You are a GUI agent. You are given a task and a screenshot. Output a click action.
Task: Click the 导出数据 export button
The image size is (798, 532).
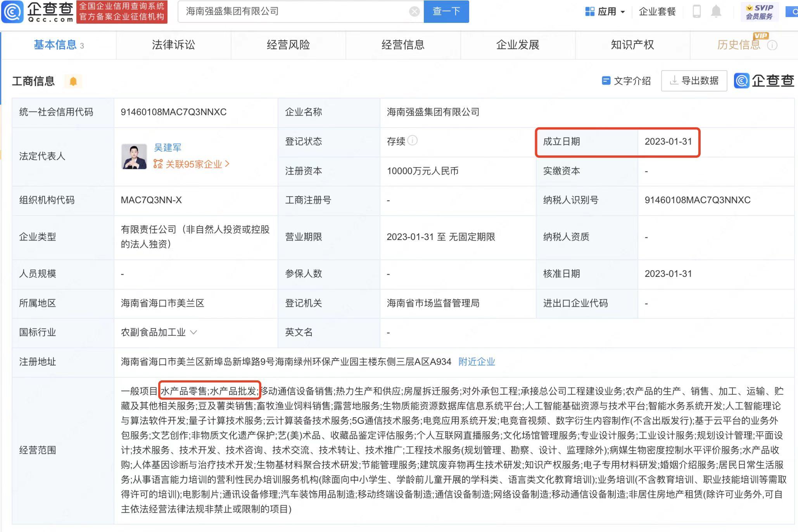(694, 81)
